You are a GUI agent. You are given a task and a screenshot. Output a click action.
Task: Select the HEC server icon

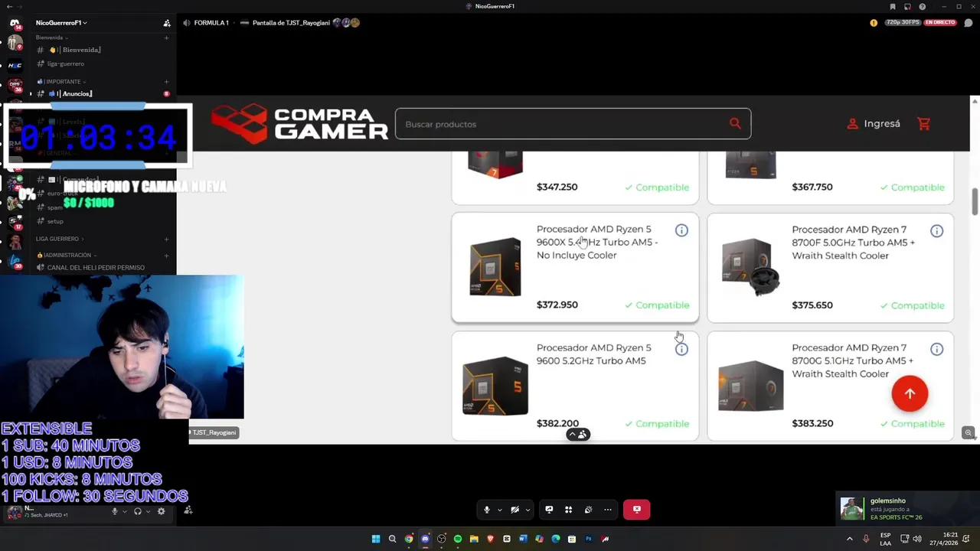point(15,65)
